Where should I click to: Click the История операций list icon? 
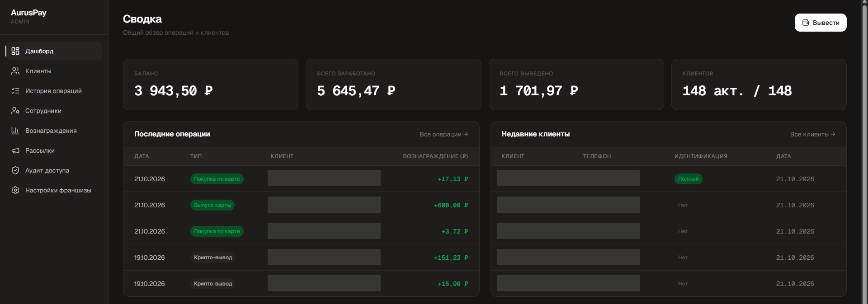15,91
